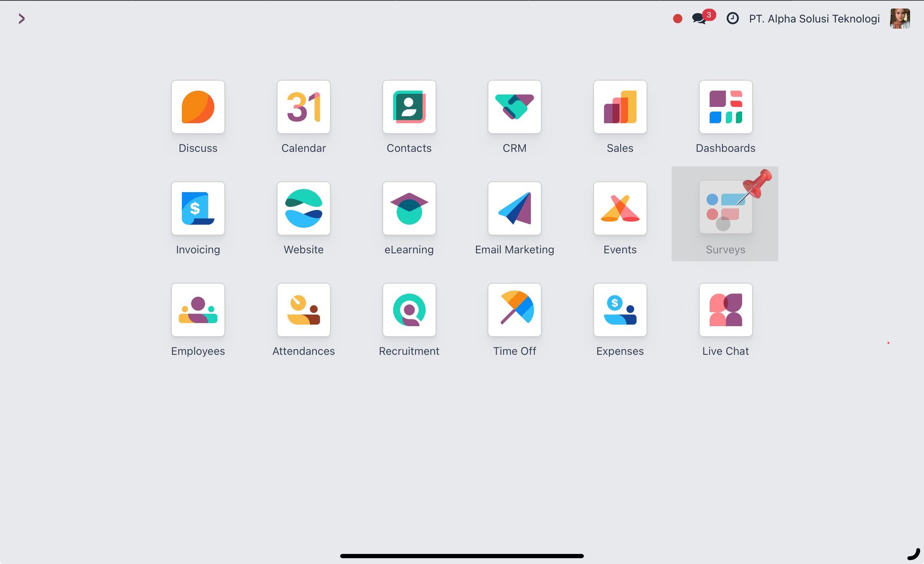Launch the Events app
The height and width of the screenshot is (564, 924).
[620, 208]
